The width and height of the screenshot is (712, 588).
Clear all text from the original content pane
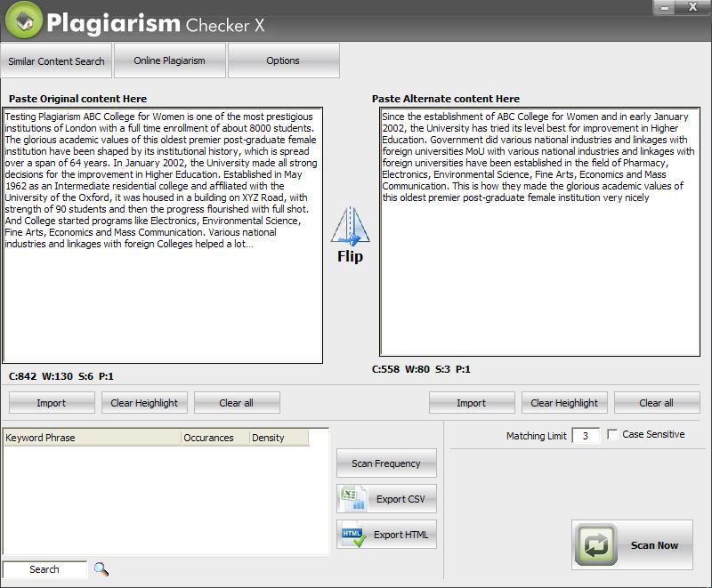(237, 403)
